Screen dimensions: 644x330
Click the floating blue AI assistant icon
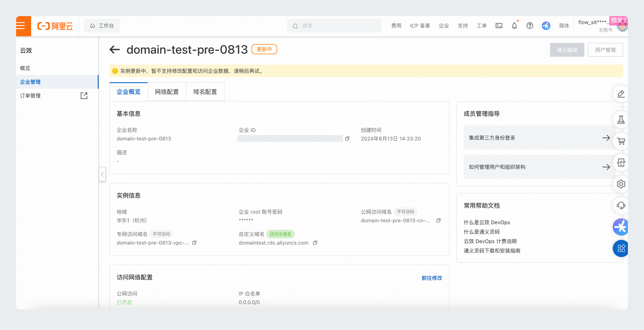[621, 227]
